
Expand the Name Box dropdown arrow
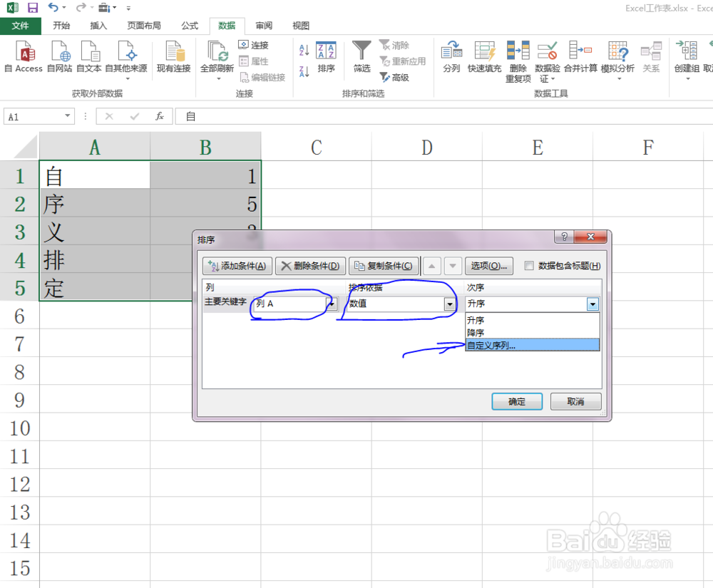point(67,116)
